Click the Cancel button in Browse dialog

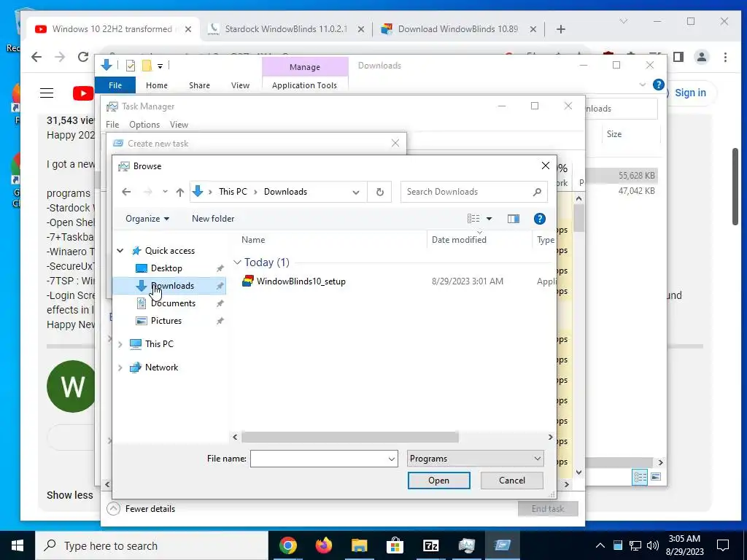512,481
